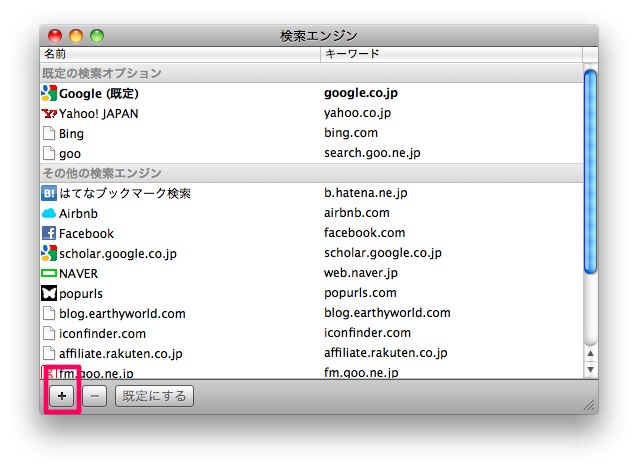Click keyword b.hatena.ne.jp

coord(365,193)
